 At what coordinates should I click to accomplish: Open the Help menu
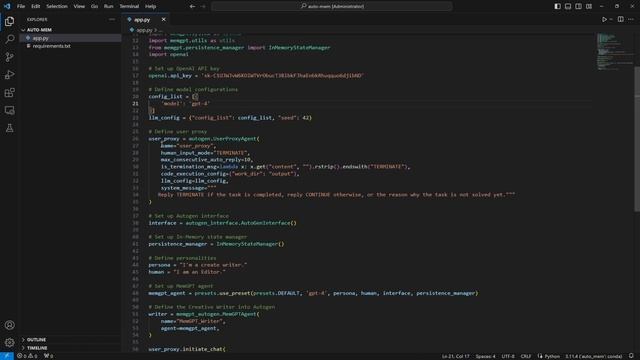151,7
